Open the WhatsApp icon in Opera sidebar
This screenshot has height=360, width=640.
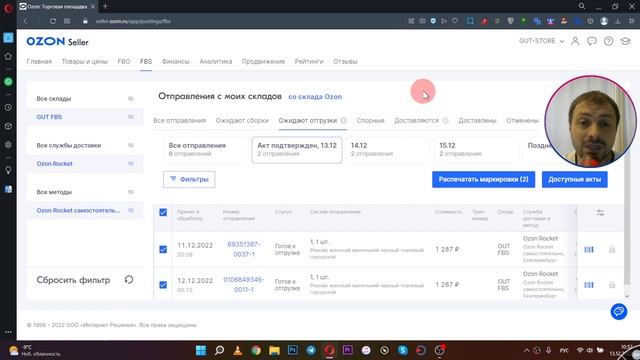[8, 82]
